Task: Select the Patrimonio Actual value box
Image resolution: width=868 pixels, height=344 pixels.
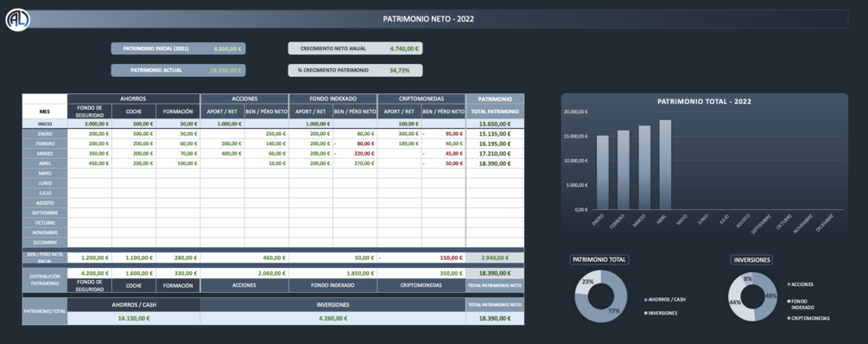Action: [x=178, y=70]
